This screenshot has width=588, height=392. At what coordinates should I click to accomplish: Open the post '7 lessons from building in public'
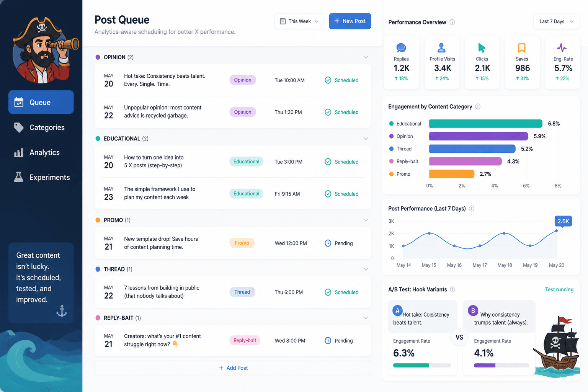coord(232,292)
